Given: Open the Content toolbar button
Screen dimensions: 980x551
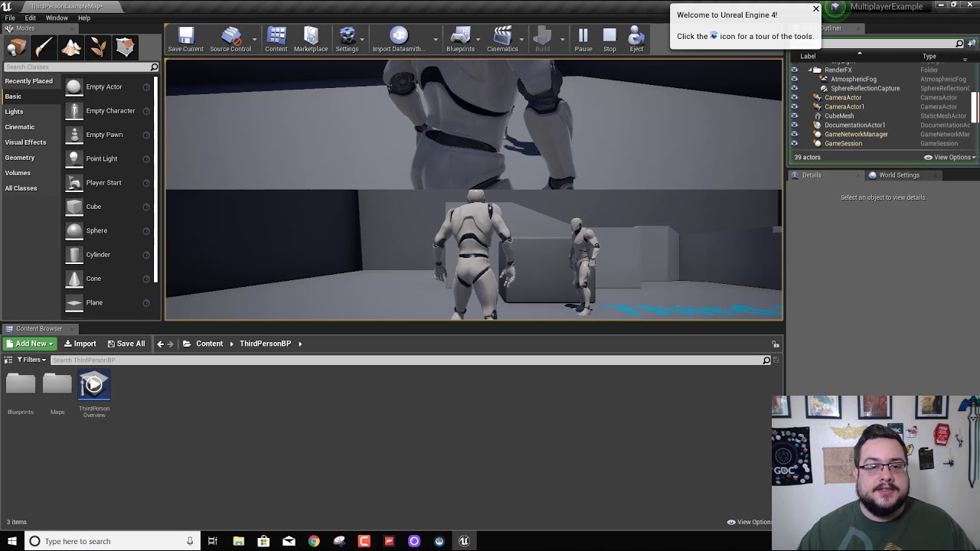Looking at the screenshot, I should pos(276,40).
